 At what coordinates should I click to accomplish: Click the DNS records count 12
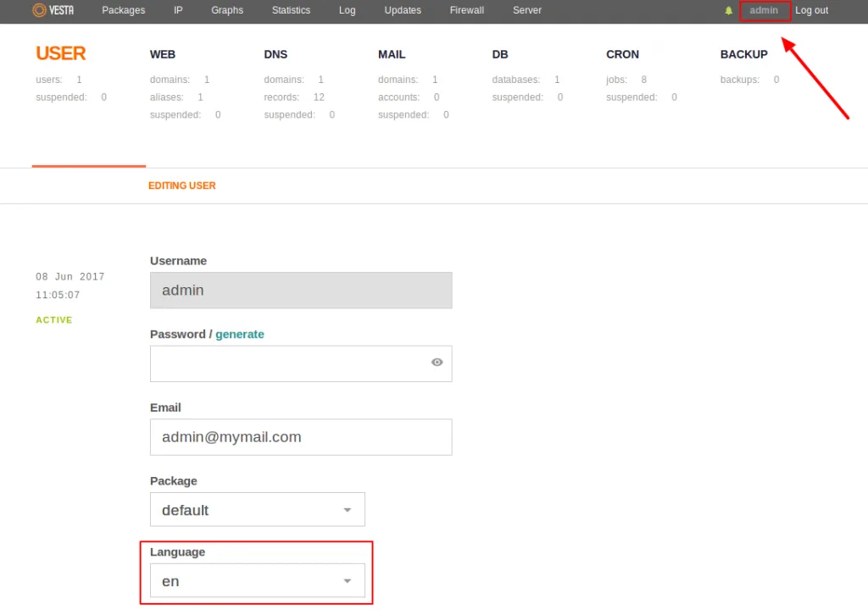pos(319,97)
